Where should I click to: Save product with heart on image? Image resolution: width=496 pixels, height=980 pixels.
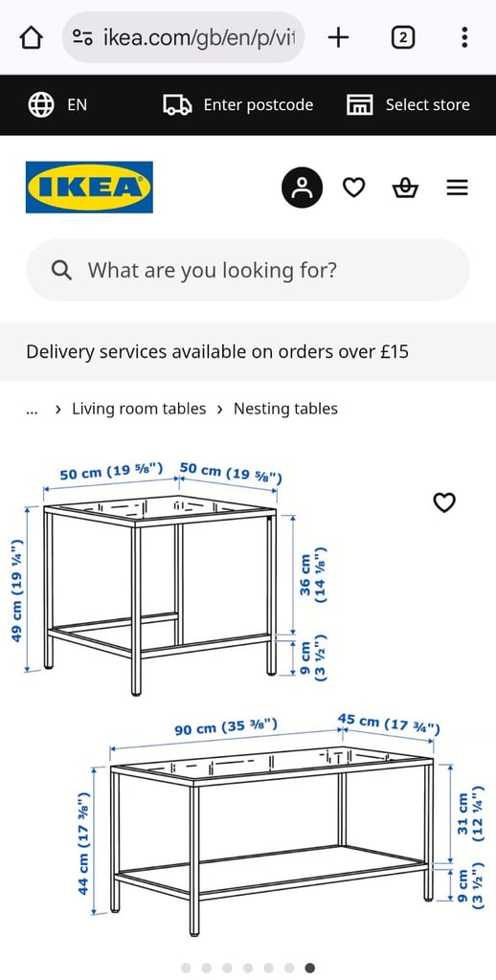click(x=444, y=501)
